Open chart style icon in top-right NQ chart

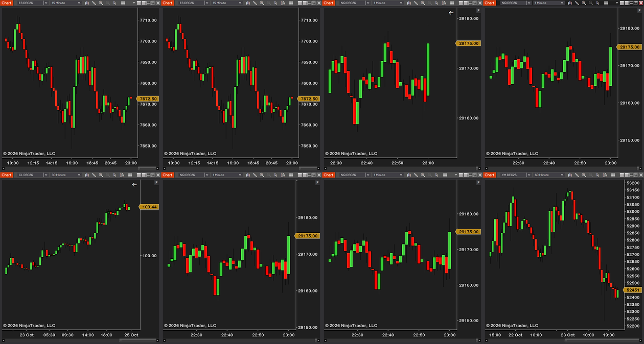pos(570,3)
